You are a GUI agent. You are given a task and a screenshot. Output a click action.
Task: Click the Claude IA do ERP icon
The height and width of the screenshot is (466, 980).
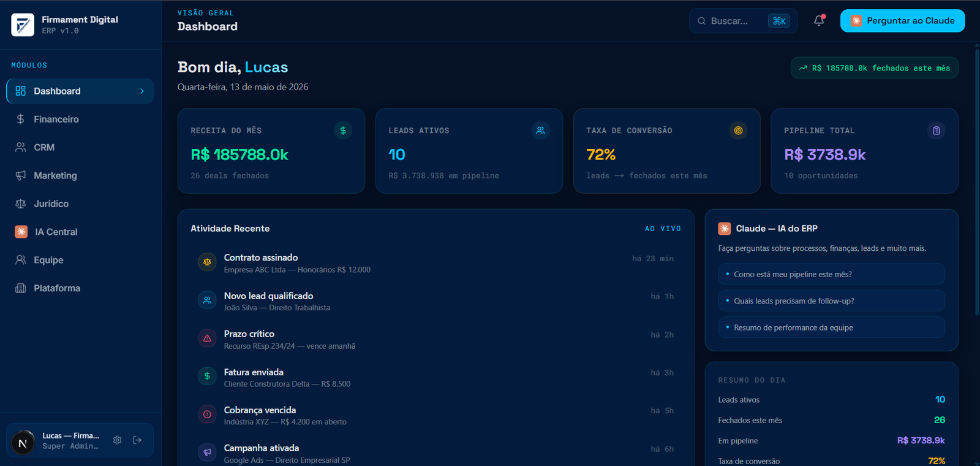725,229
